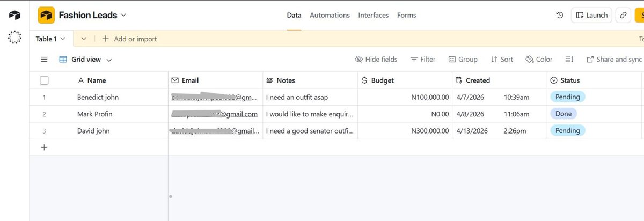Click Add or import table button

(129, 39)
